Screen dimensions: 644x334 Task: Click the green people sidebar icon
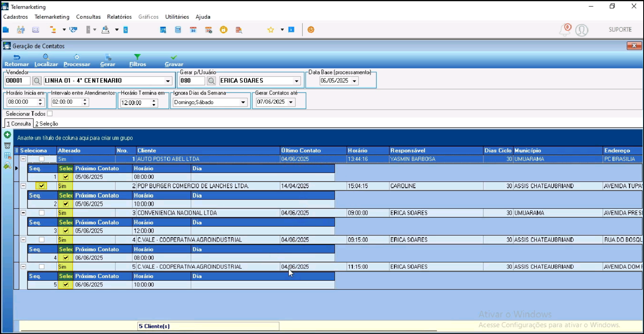coord(7,166)
